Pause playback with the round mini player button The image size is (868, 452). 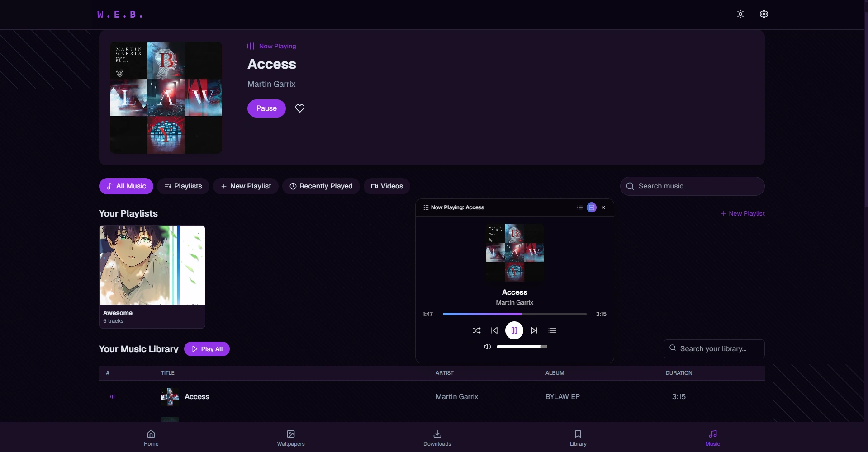tap(514, 330)
